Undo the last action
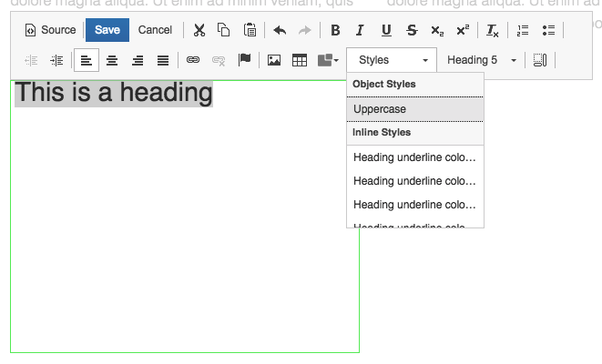Viewport: 602px width, 364px height. (280, 30)
